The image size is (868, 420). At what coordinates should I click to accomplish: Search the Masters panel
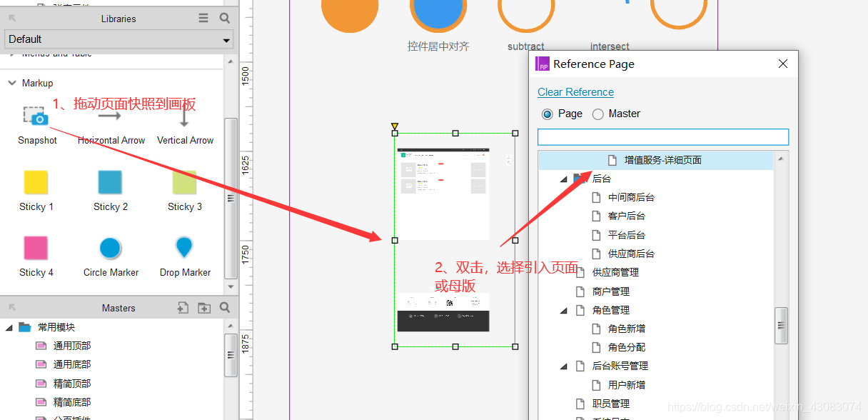click(x=225, y=308)
